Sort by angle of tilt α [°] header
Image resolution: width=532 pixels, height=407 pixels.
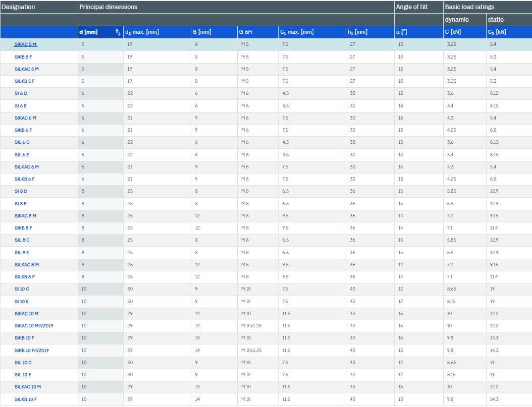coord(403,32)
